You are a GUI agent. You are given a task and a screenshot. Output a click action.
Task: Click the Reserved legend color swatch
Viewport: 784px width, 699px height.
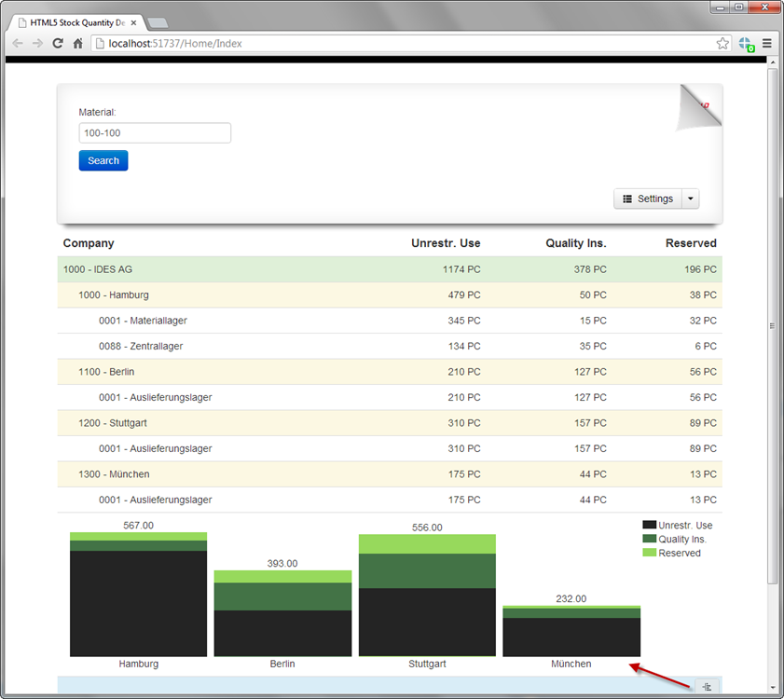tap(649, 553)
